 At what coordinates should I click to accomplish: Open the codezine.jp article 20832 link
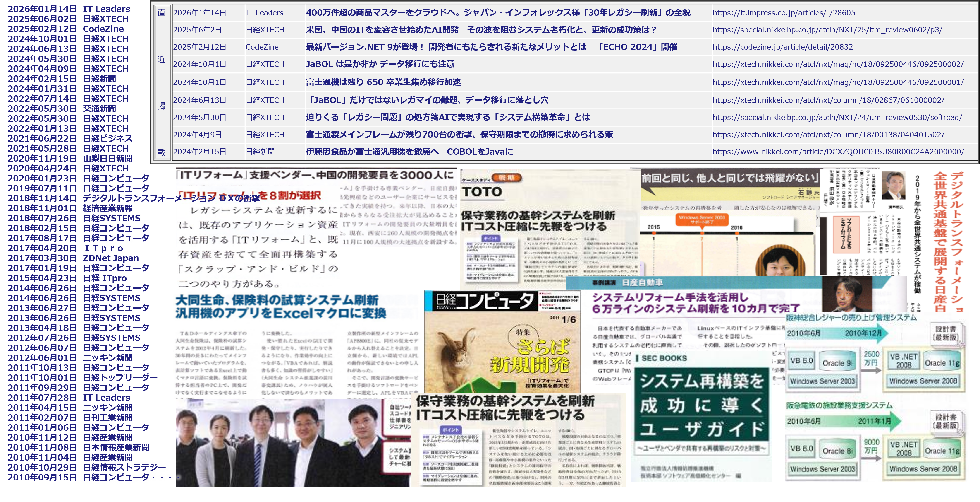tap(782, 47)
